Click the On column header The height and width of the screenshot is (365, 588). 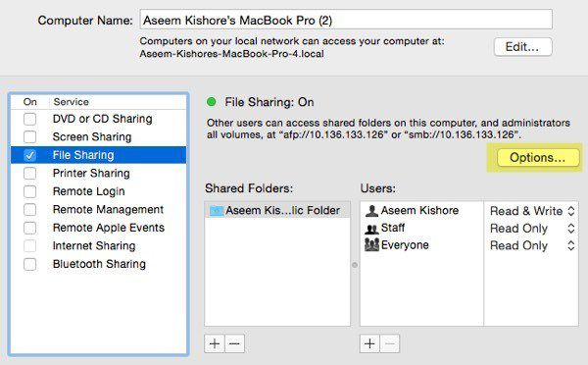tap(30, 102)
